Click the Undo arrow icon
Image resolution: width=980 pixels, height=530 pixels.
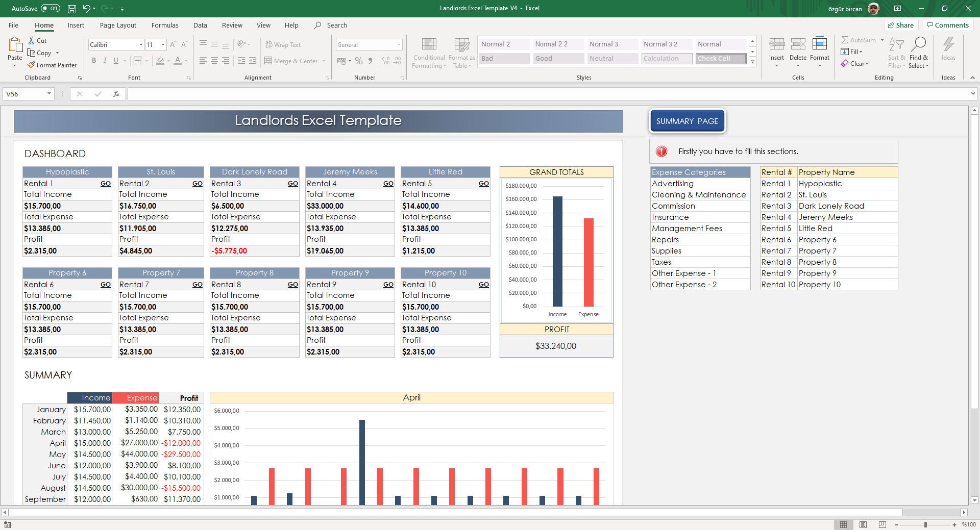click(x=86, y=9)
